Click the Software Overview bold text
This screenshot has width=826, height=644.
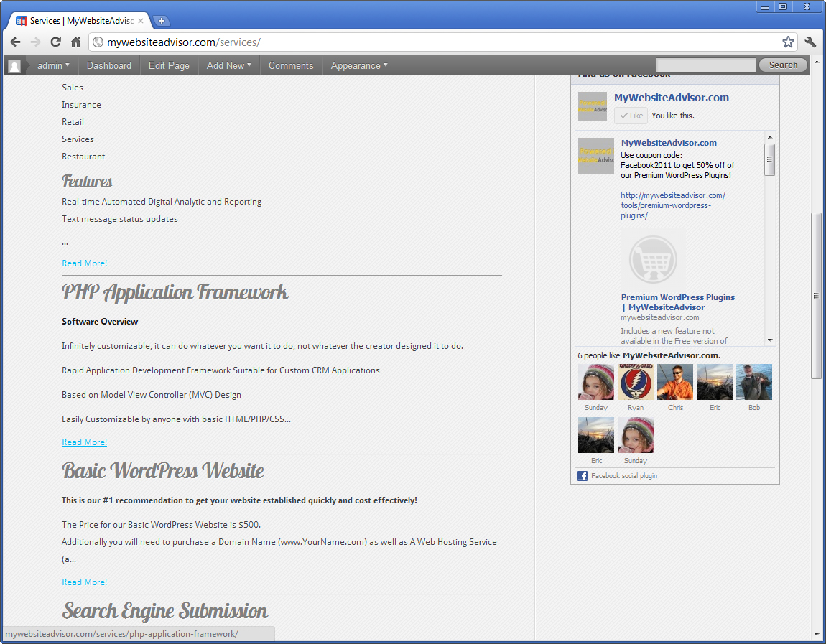point(100,322)
